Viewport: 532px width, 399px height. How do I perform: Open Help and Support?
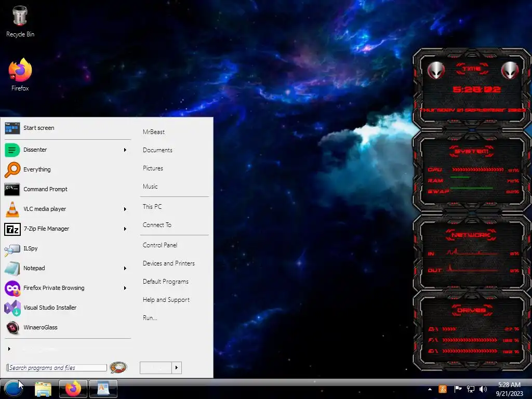pyautogui.click(x=166, y=300)
